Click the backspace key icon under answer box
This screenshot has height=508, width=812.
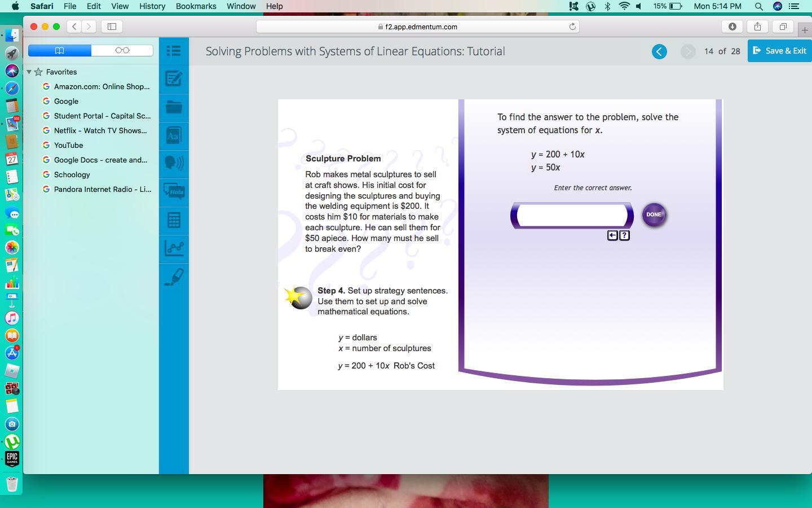coord(612,235)
